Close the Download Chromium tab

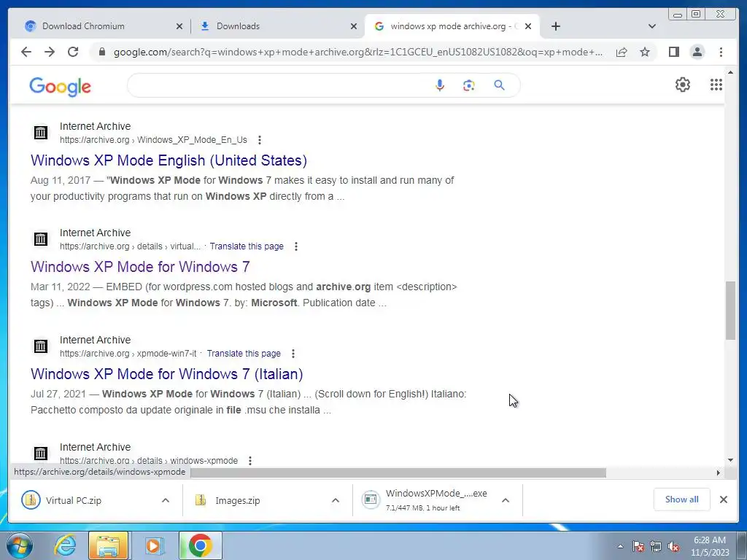179,26
